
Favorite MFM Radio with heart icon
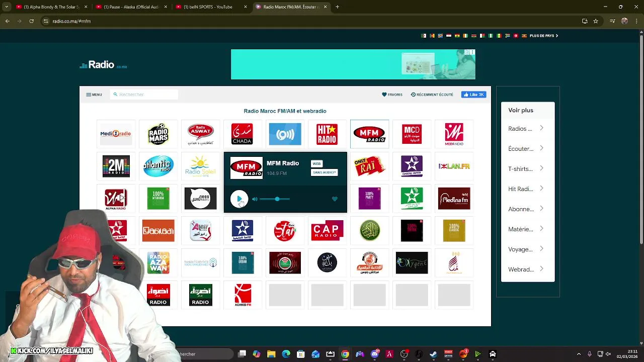335,199
